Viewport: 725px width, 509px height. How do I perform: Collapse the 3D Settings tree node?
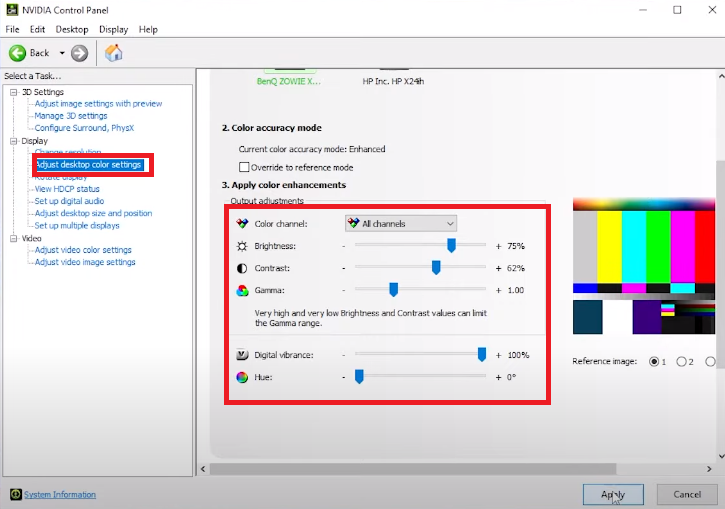click(x=14, y=92)
